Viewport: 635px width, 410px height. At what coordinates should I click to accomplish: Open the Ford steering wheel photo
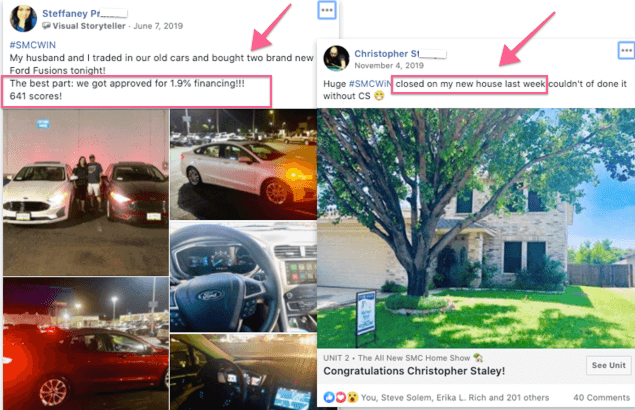[x=243, y=277]
